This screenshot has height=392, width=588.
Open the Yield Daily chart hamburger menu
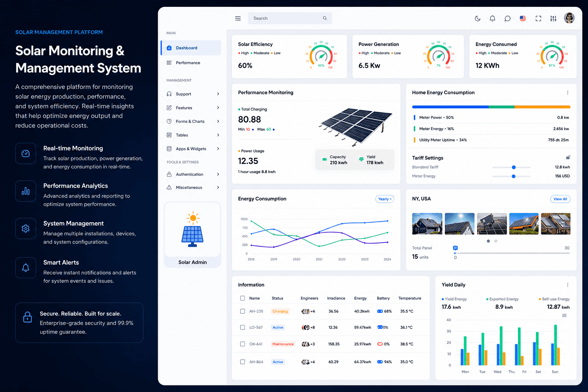tap(564, 315)
